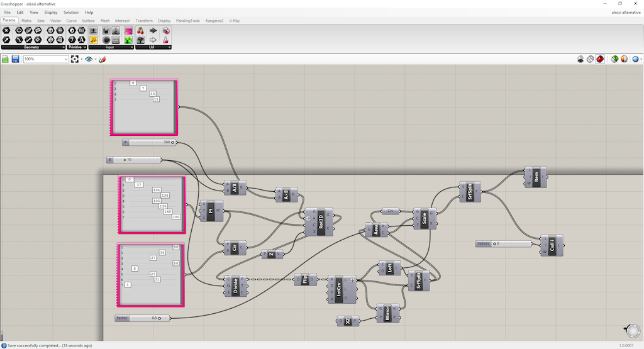Viewport: 644px width, 349px height.
Task: Click the Zoom Extents frame icon
Action: point(75,59)
